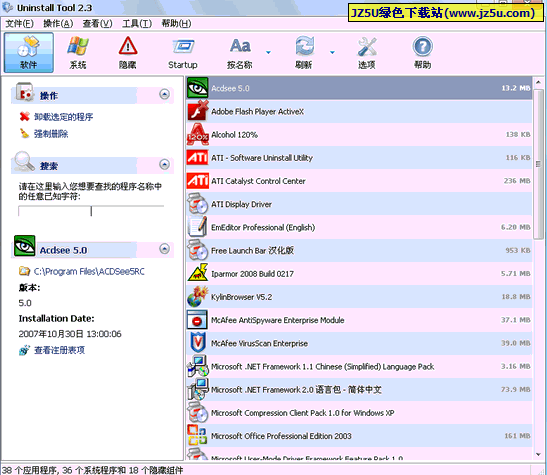The image size is (547, 475).
Task: Click the red X uninstall icon
Action: pos(24,116)
